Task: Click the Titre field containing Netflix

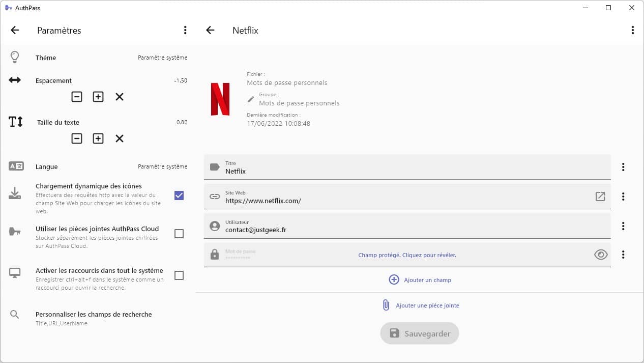Action: [407, 167]
